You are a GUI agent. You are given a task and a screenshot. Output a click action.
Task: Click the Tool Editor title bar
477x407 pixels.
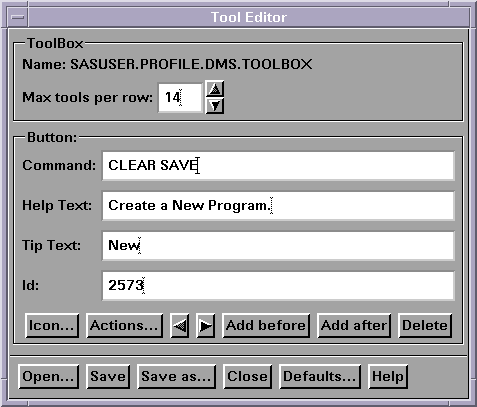pyautogui.click(x=249, y=17)
